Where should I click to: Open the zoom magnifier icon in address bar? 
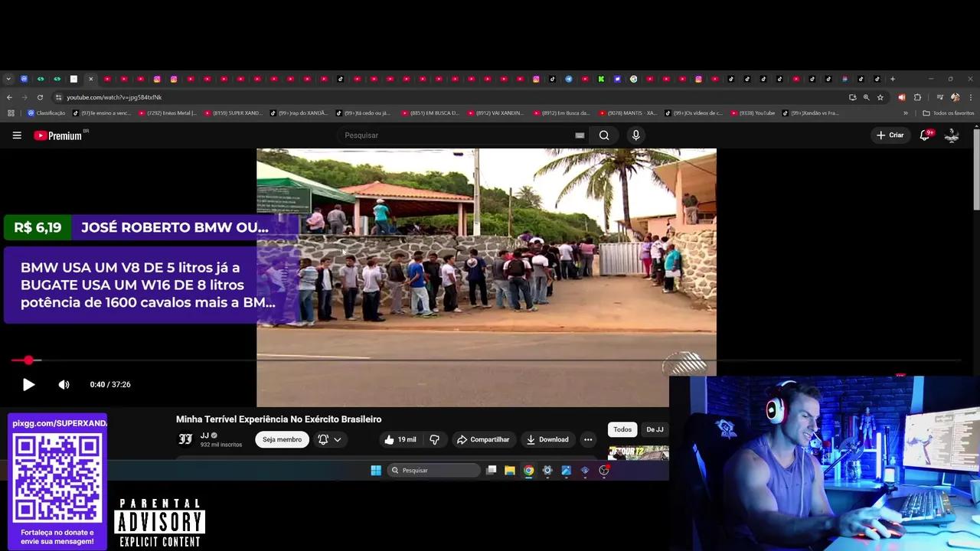[x=866, y=97]
